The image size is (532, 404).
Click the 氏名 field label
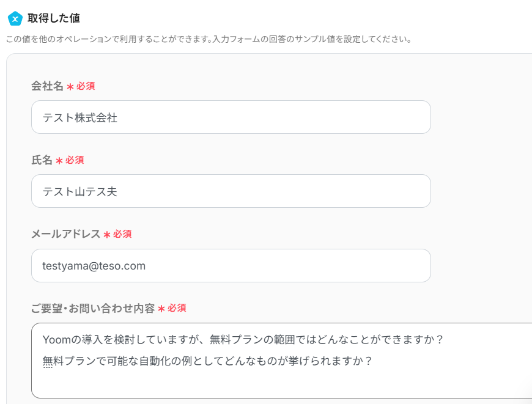[42, 160]
